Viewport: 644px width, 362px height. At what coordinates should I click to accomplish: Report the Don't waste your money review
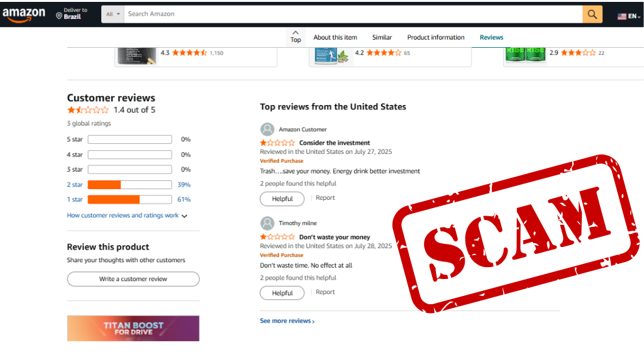coord(325,292)
